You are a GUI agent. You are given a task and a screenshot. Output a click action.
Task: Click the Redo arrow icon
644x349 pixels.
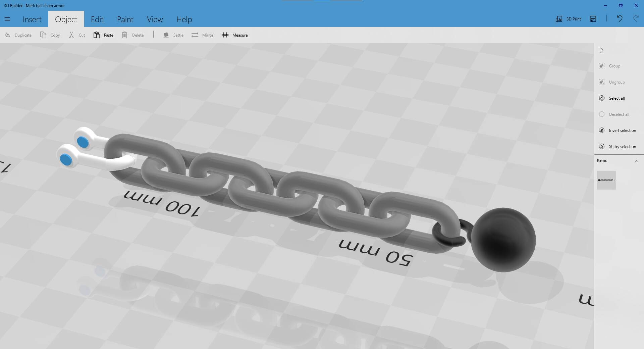(x=636, y=19)
